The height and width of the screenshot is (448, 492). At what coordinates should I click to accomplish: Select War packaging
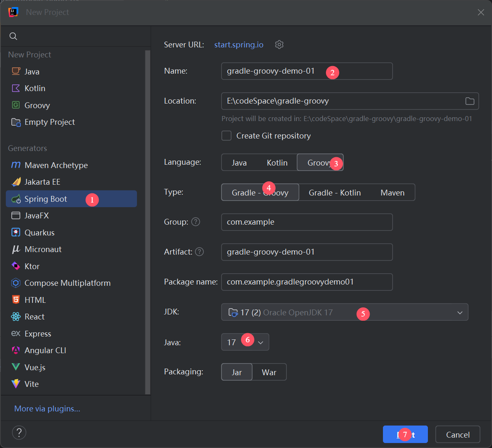pyautogui.click(x=269, y=372)
